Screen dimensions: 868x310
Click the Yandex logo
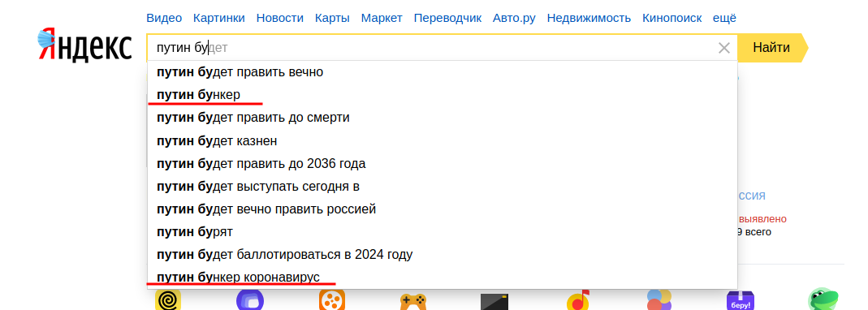point(84,45)
